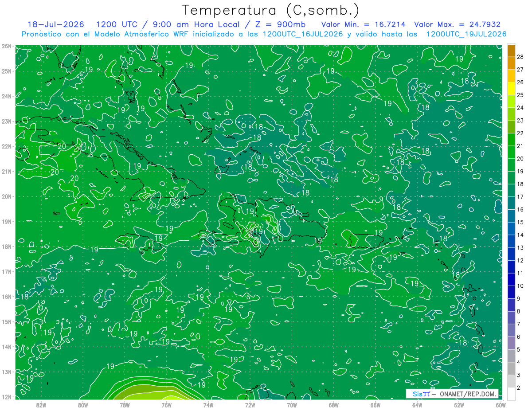Click the value 8 on the color scale
Viewport: 532px width, 411px height.
(x=519, y=311)
